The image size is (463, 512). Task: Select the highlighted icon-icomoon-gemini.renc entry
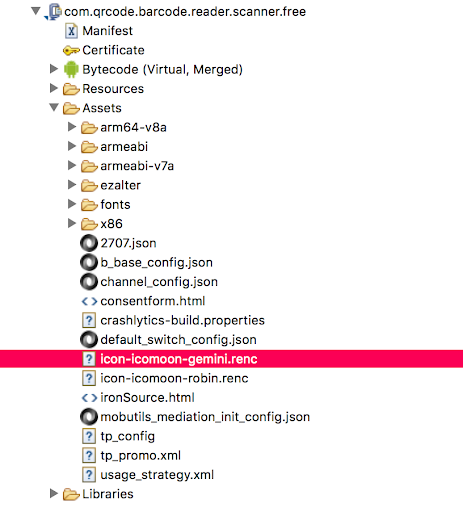click(x=231, y=359)
